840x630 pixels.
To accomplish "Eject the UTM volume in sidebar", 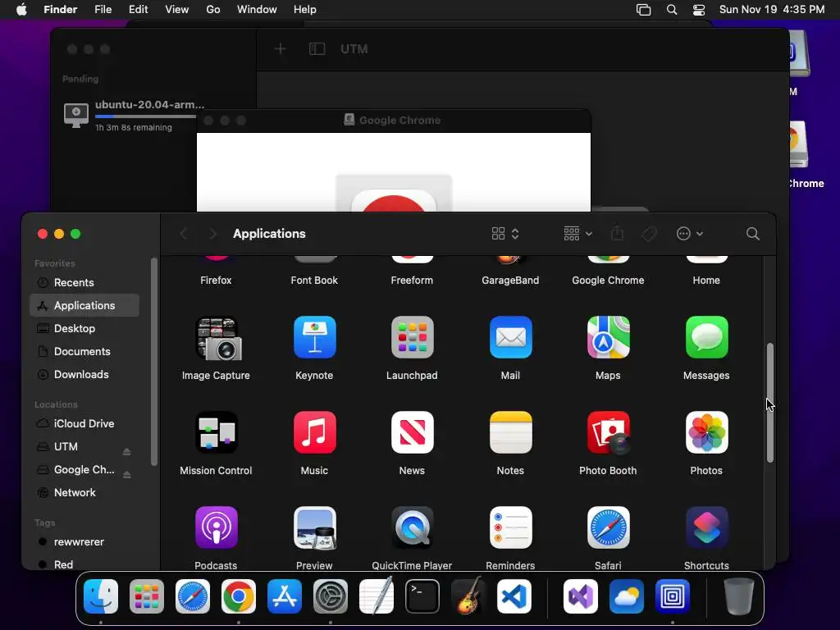I will tap(127, 452).
